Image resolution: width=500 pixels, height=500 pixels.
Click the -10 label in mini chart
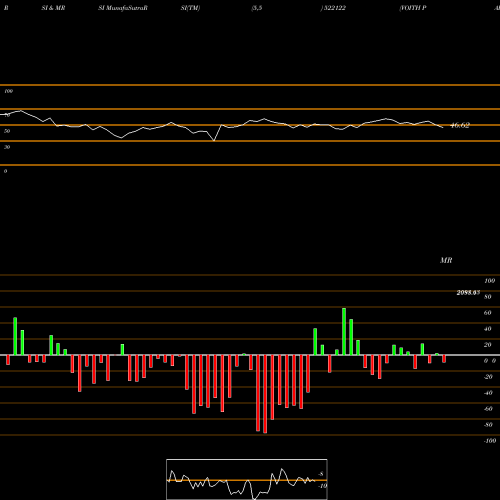(x=322, y=486)
